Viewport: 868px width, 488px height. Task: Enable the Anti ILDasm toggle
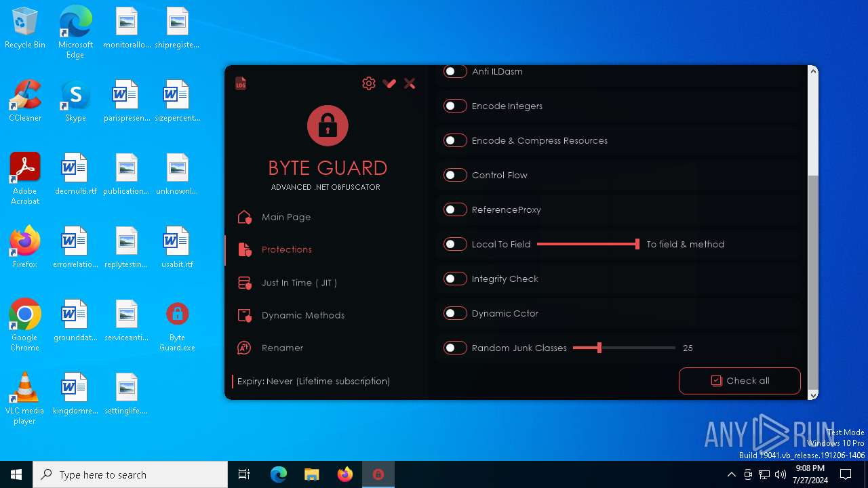click(455, 71)
